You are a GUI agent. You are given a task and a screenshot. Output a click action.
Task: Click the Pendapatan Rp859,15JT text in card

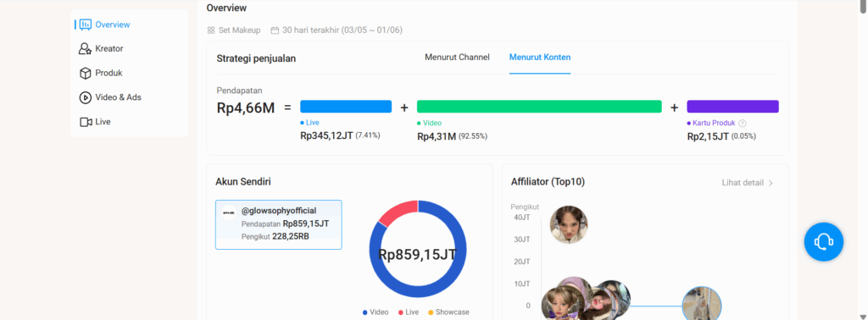pos(285,223)
